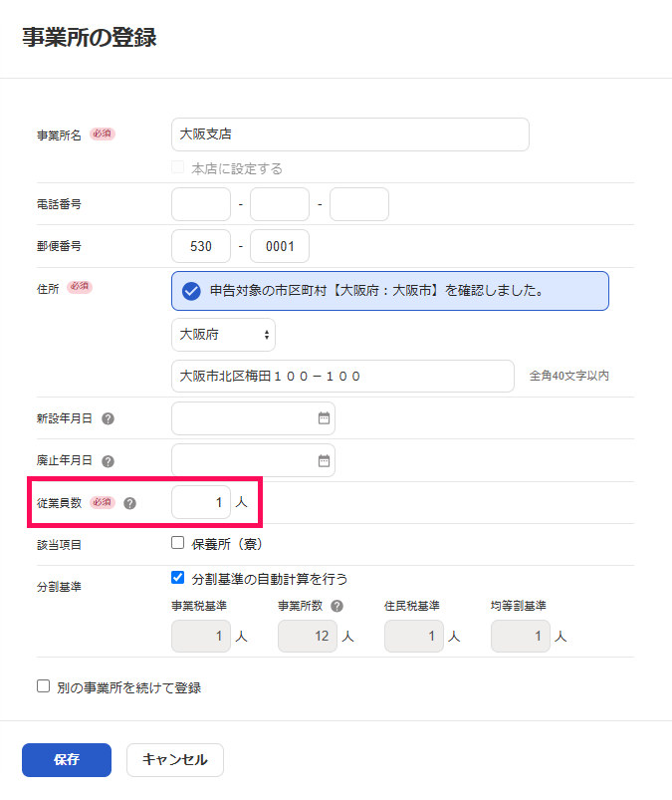This screenshot has height=800, width=672.
Task: Toggle 本店に設定する checkbox
Action: (x=177, y=167)
